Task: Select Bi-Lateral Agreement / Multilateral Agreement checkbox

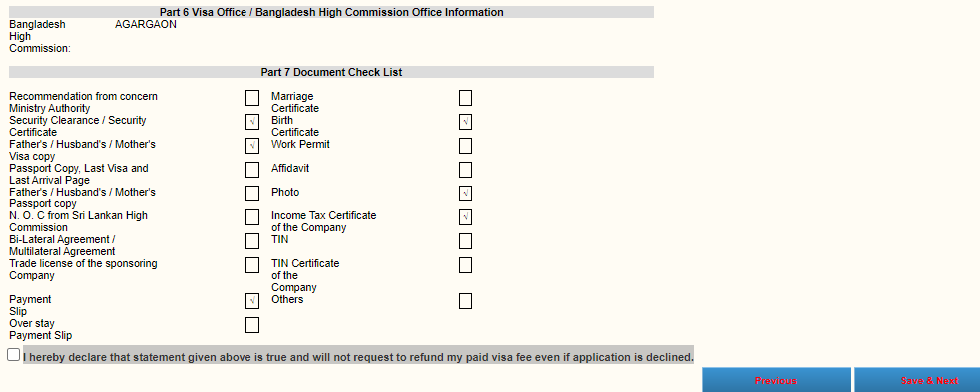Action: 252,241
